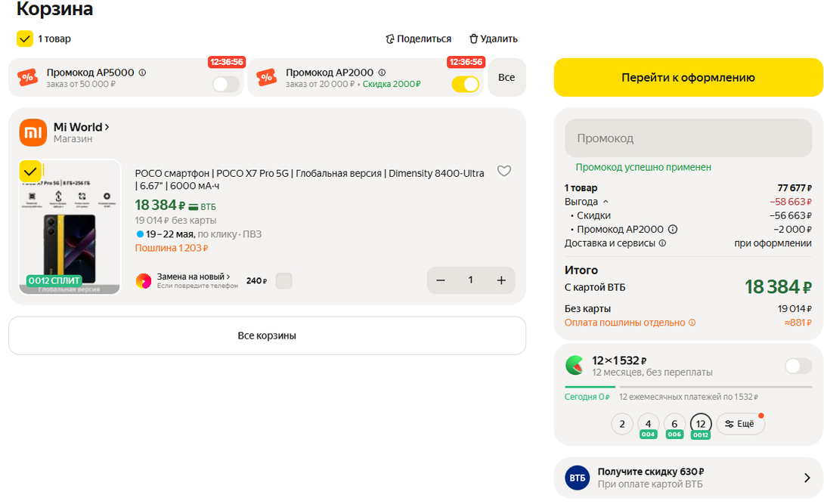Show all promo codes with Все button
The width and height of the screenshot is (824, 504).
tap(506, 77)
